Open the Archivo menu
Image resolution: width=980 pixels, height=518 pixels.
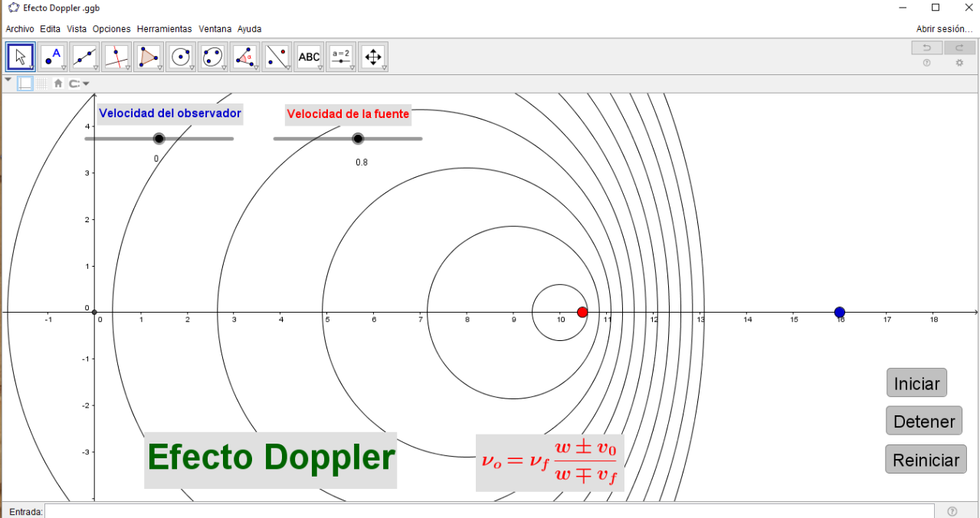(20, 29)
